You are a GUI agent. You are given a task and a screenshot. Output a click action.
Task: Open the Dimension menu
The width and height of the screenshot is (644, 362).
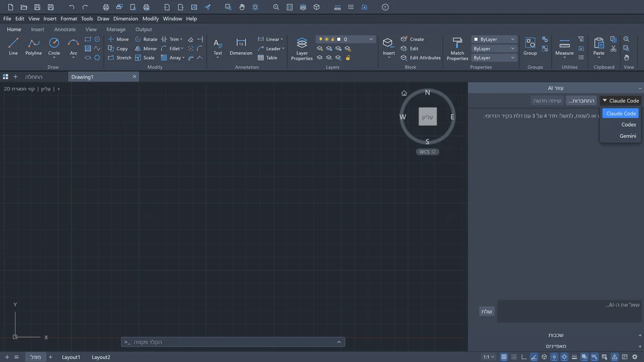(126, 18)
